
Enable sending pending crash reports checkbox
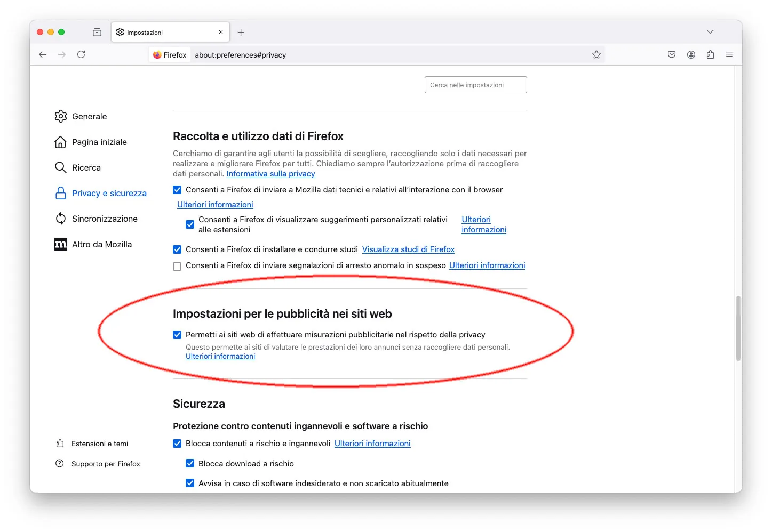tap(177, 266)
